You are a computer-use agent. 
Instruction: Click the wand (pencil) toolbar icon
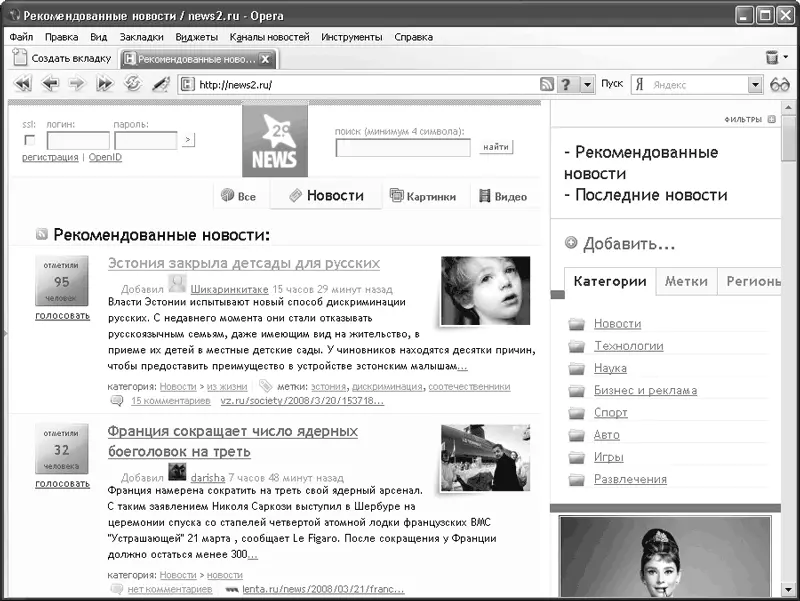(x=161, y=84)
